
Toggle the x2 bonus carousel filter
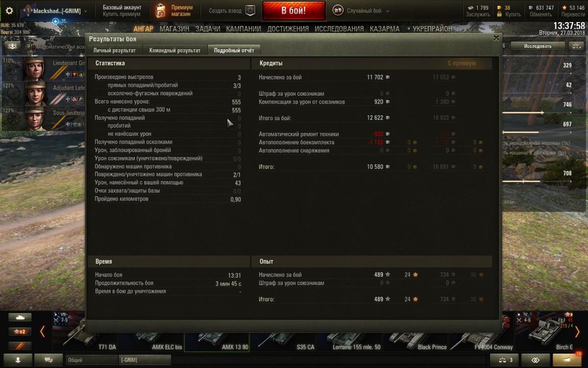coord(20,332)
